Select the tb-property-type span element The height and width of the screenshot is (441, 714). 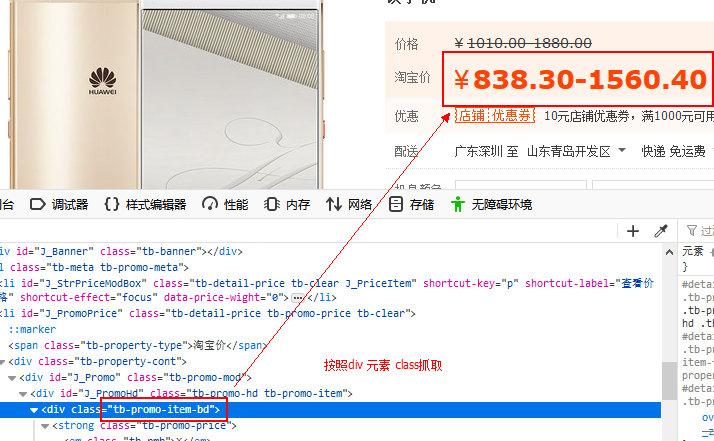[138, 346]
